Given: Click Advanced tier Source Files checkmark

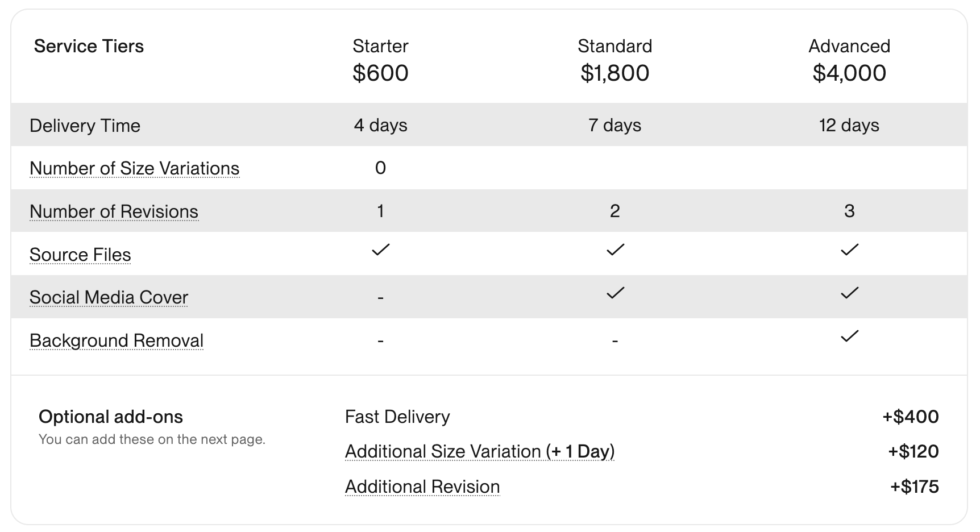Looking at the screenshot, I should click(x=849, y=250).
